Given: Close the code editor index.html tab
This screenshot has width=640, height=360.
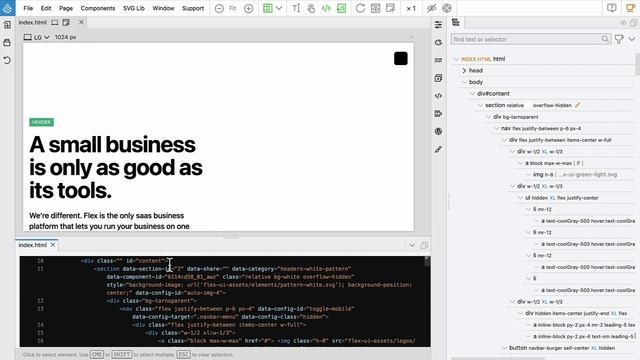Looking at the screenshot, I should pyautogui.click(x=53, y=245).
